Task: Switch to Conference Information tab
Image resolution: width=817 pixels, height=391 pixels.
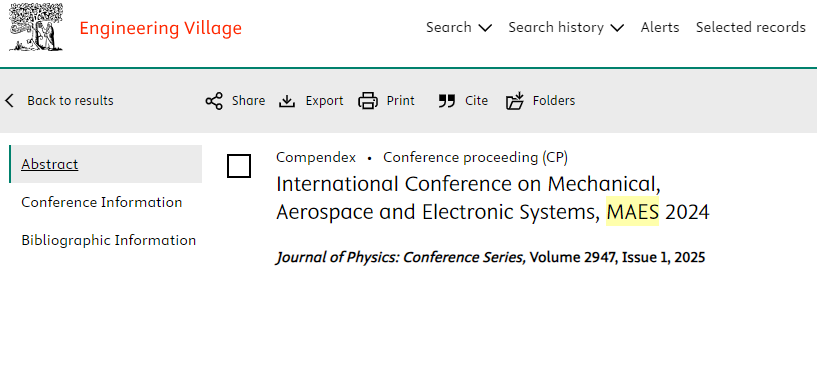Action: click(x=102, y=202)
